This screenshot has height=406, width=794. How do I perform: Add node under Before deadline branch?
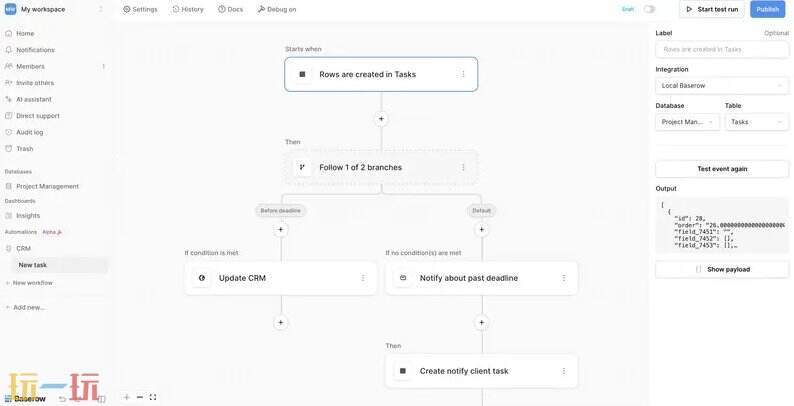[281, 229]
